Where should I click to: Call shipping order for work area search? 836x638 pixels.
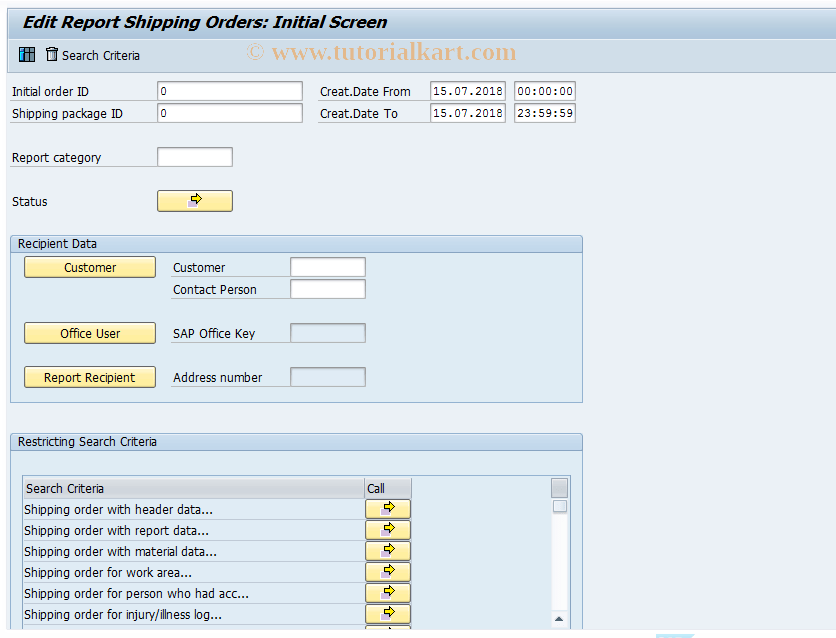coord(387,571)
